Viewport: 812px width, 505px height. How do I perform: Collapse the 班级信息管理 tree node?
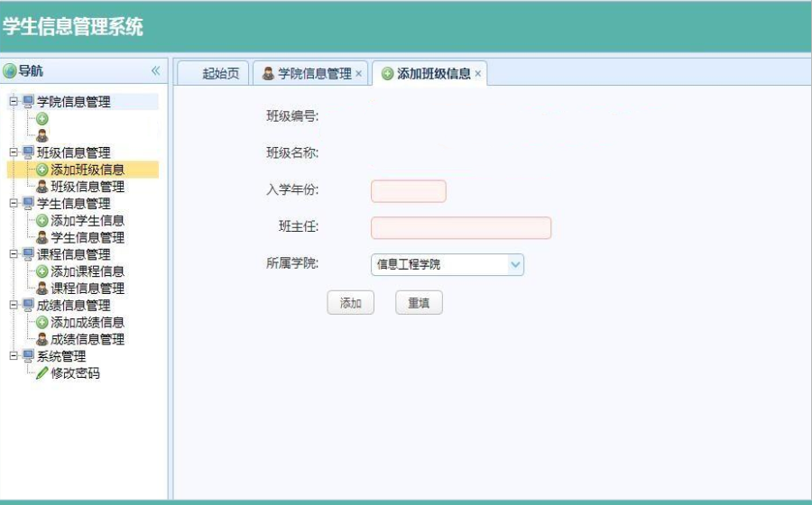14,152
